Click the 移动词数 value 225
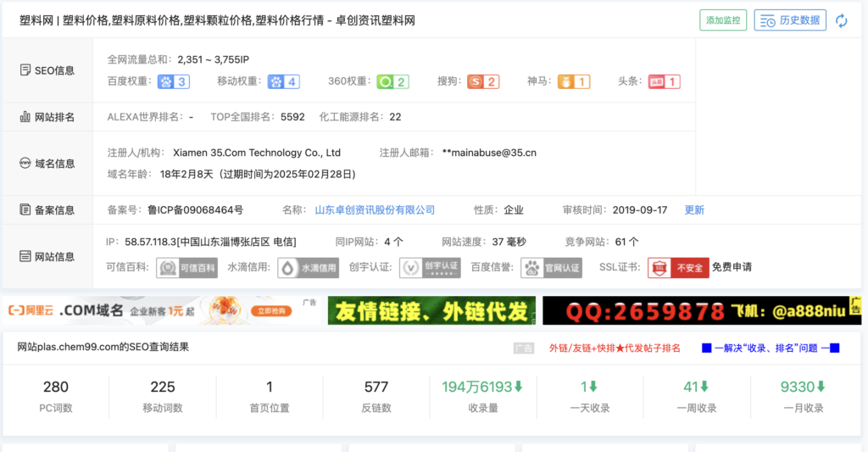868x452 pixels. click(x=163, y=387)
